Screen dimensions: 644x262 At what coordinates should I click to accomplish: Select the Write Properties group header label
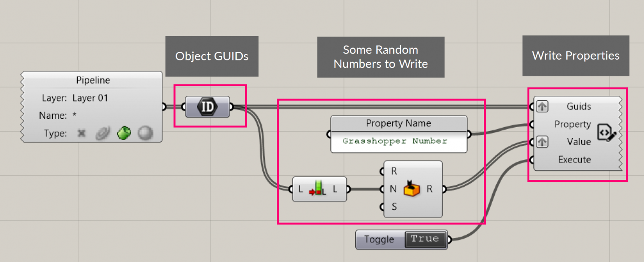click(576, 56)
